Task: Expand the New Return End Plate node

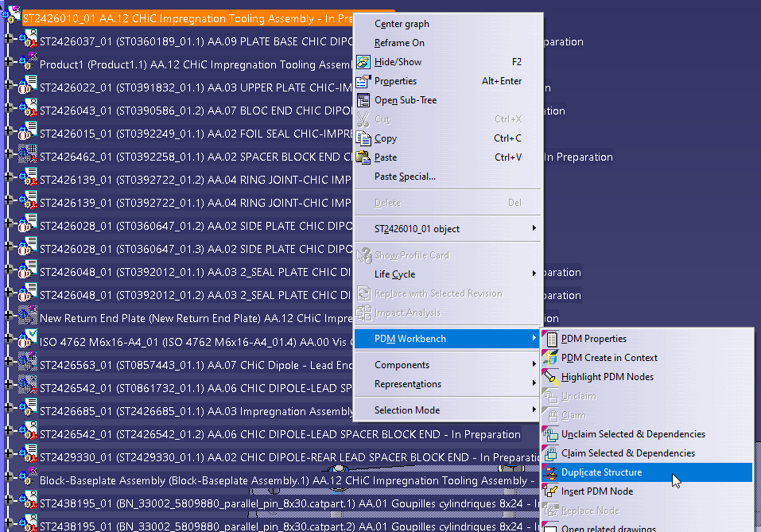Action: [9, 318]
